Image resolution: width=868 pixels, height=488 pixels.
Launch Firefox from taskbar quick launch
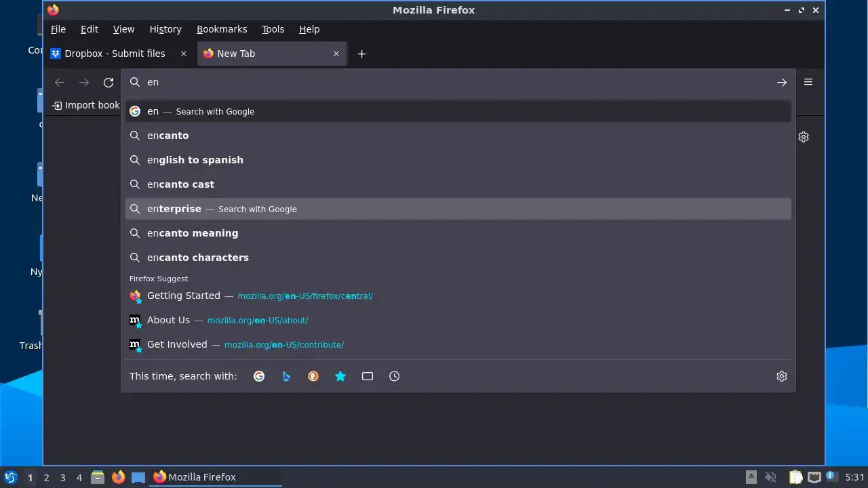pos(118,477)
